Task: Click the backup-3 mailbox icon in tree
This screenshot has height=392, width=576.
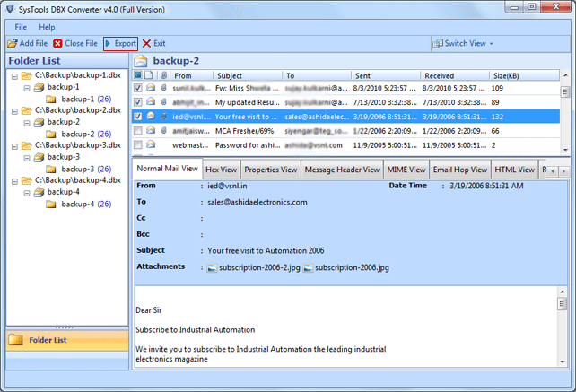Action: click(x=39, y=157)
